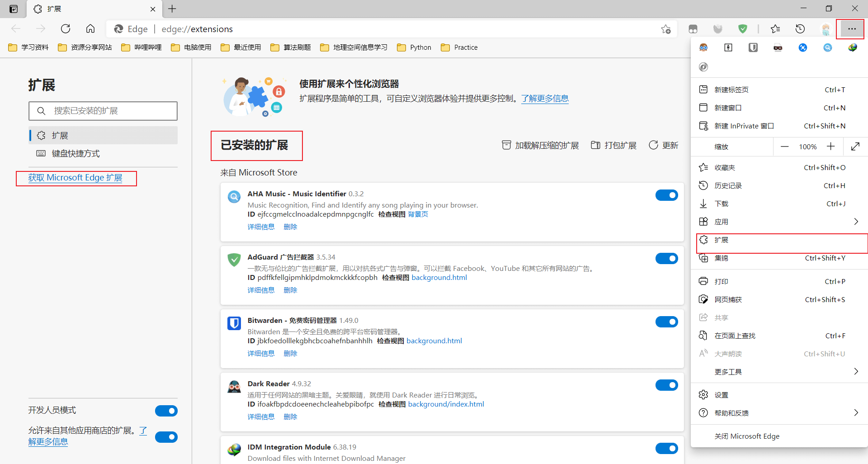Select 扩展 in the browser menu
Viewport: 868px width, 464px height.
tap(779, 240)
